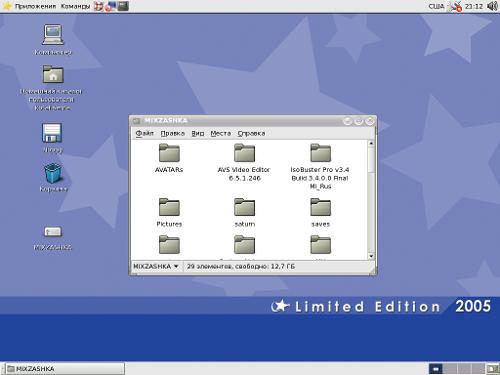
Task: Open the Места menu
Action: click(221, 133)
